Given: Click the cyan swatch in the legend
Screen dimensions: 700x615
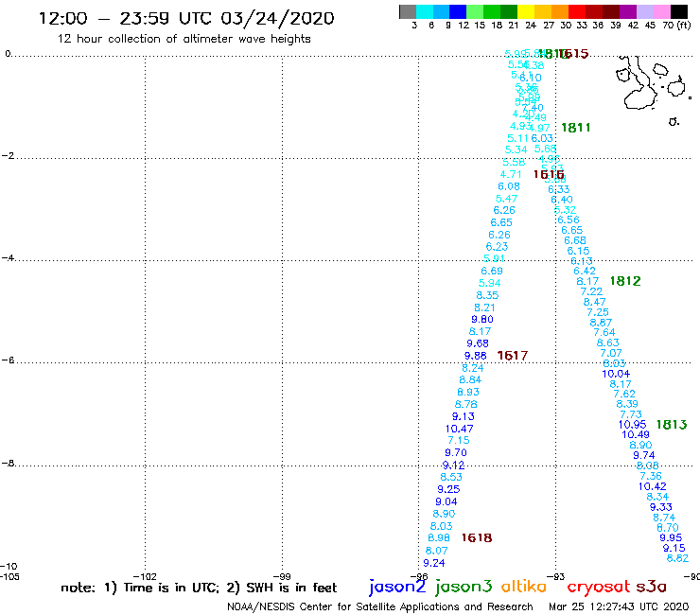Looking at the screenshot, I should pyautogui.click(x=425, y=11).
